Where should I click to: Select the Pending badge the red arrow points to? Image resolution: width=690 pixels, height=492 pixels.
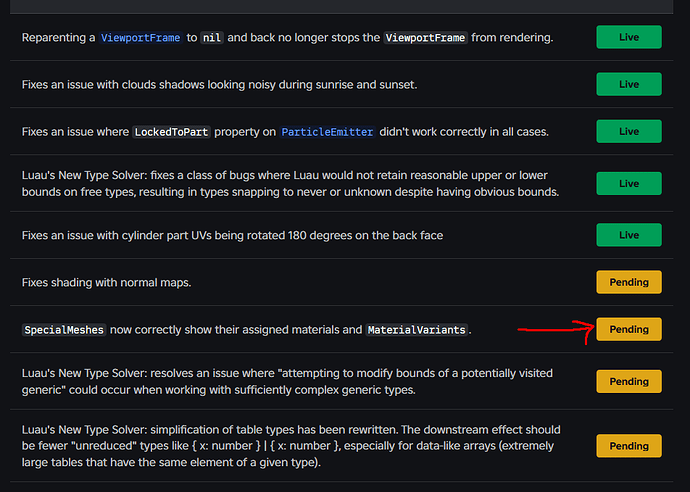(628, 329)
